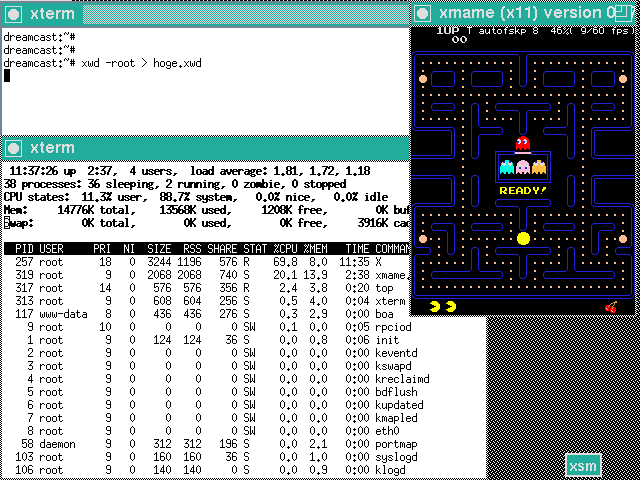Click the kreclaimd process name
Viewport: 640px width, 480px height.
pos(402,379)
